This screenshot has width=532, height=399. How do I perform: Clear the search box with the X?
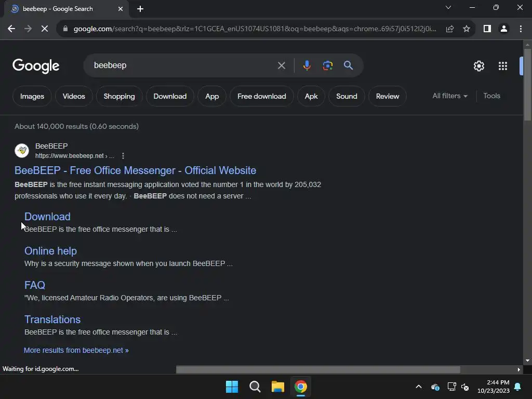[281, 65]
